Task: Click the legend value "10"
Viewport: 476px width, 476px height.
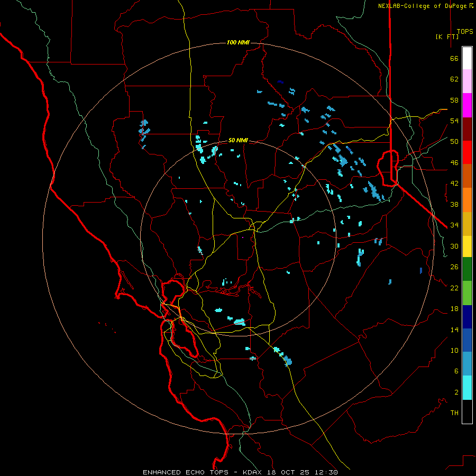Action: (454, 351)
